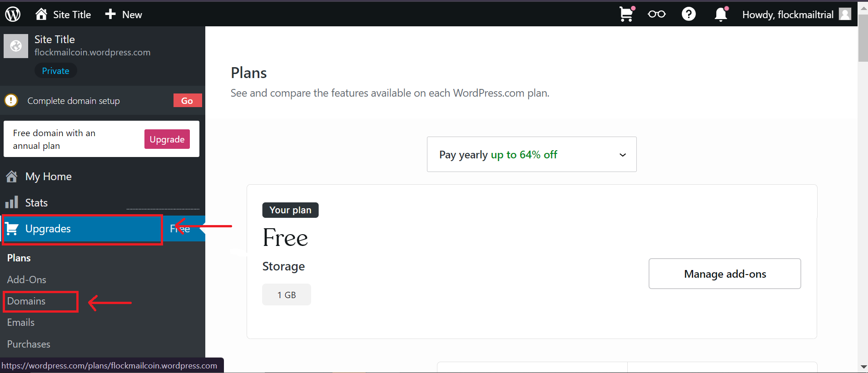Image resolution: width=868 pixels, height=373 pixels.
Task: Expand the Pay yearly billing dropdown
Action: 531,154
